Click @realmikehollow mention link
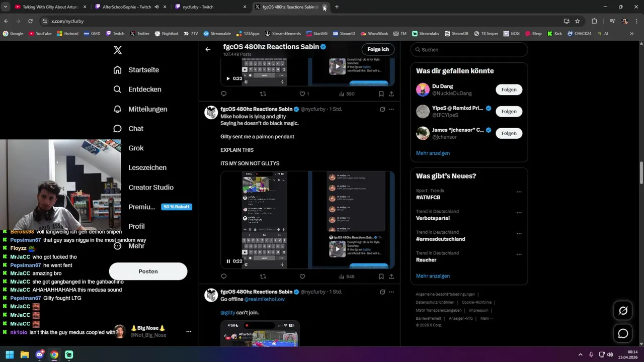 click(x=265, y=299)
